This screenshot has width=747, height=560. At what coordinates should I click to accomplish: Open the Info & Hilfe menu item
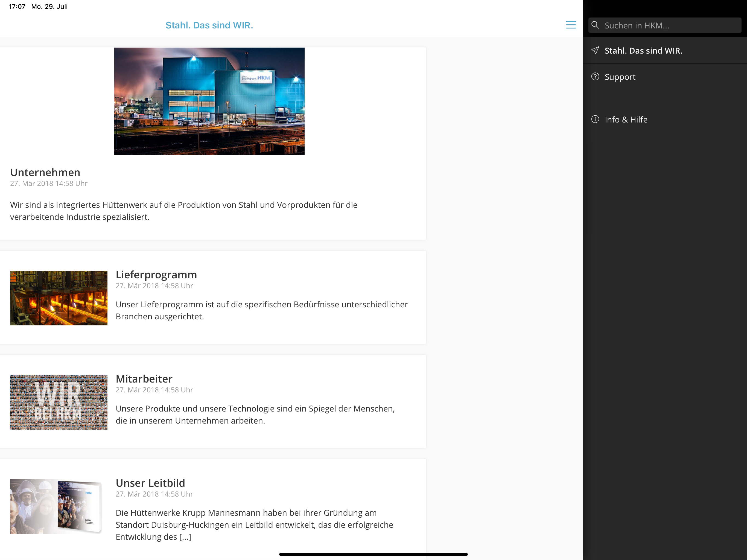(x=665, y=119)
